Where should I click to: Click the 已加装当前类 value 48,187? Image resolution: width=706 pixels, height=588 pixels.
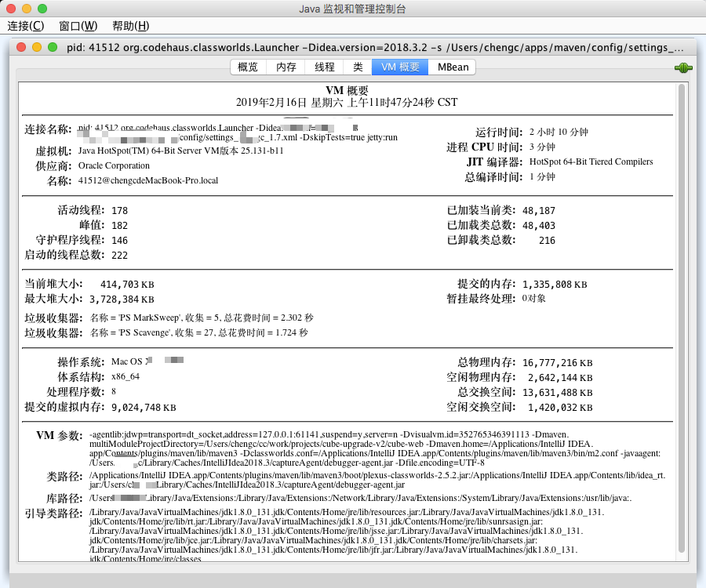click(x=538, y=211)
